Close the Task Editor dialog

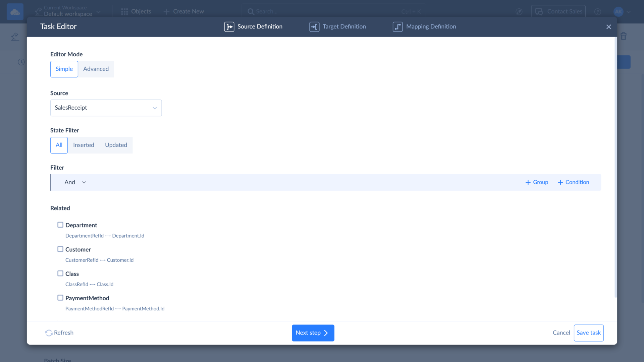point(609,27)
